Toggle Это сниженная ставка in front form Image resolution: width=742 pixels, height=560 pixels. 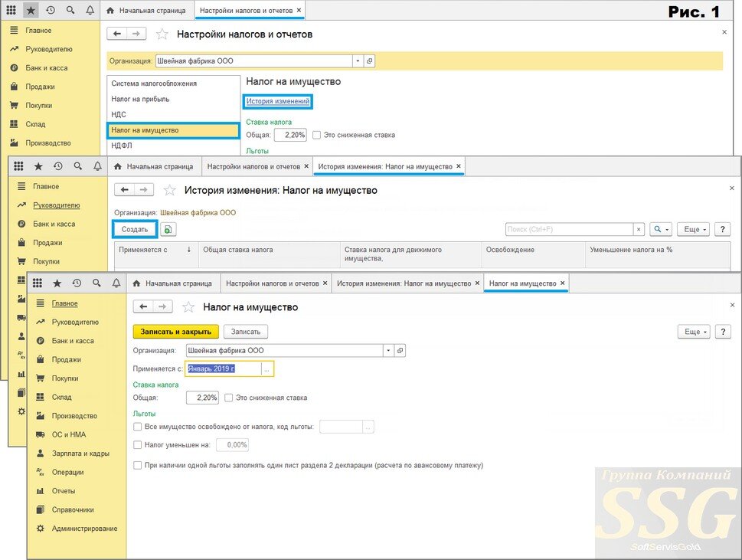click(229, 398)
